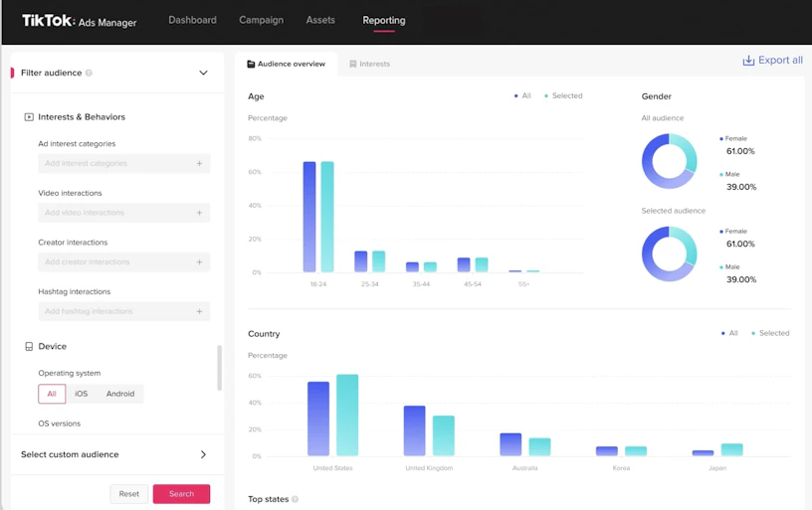Click the Ad interest categories label
The width and height of the screenshot is (812, 510).
point(77,144)
